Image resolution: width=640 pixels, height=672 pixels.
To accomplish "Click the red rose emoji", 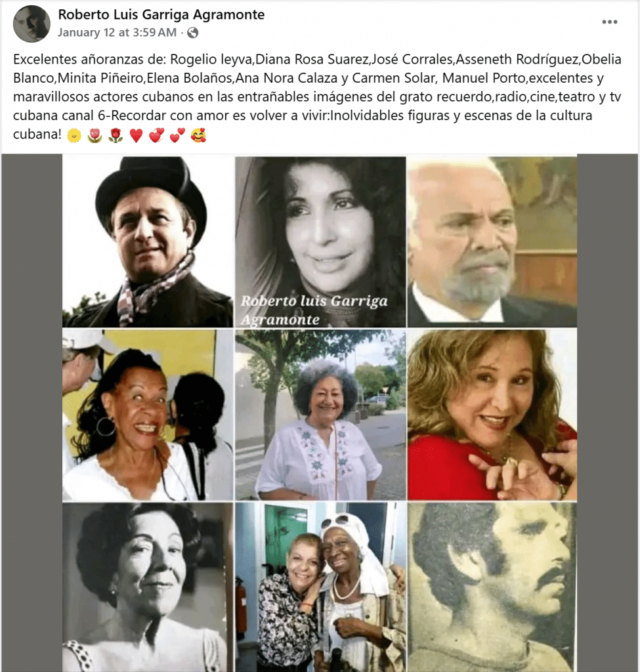I will point(116,135).
